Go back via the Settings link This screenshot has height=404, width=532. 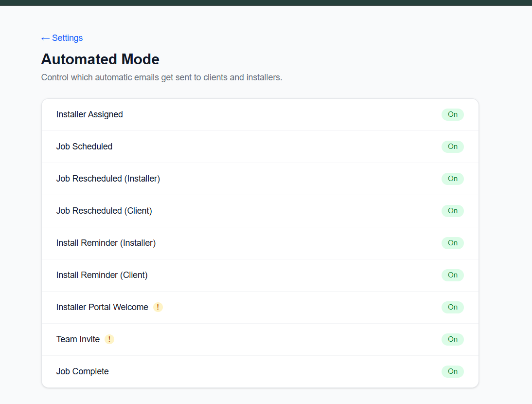tap(62, 38)
